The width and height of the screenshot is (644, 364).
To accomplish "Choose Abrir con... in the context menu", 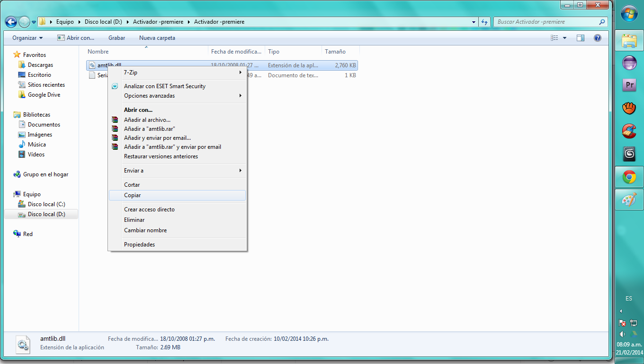I will click(178, 110).
